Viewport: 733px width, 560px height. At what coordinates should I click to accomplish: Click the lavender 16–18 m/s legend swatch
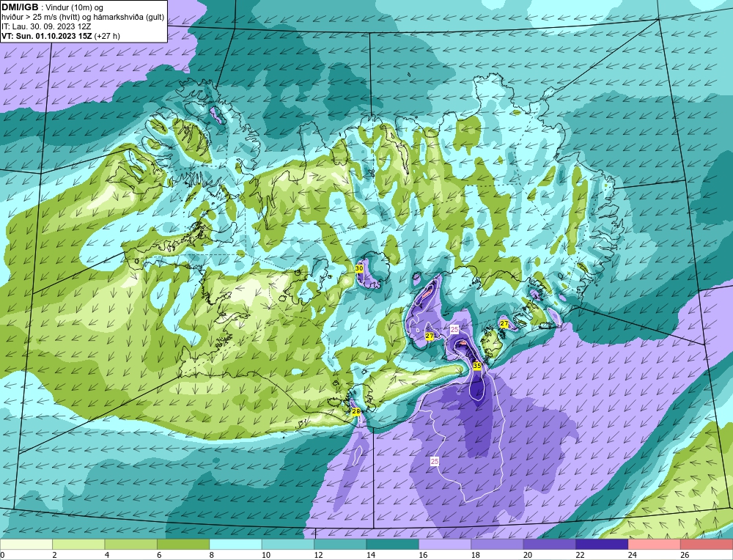coord(445,544)
